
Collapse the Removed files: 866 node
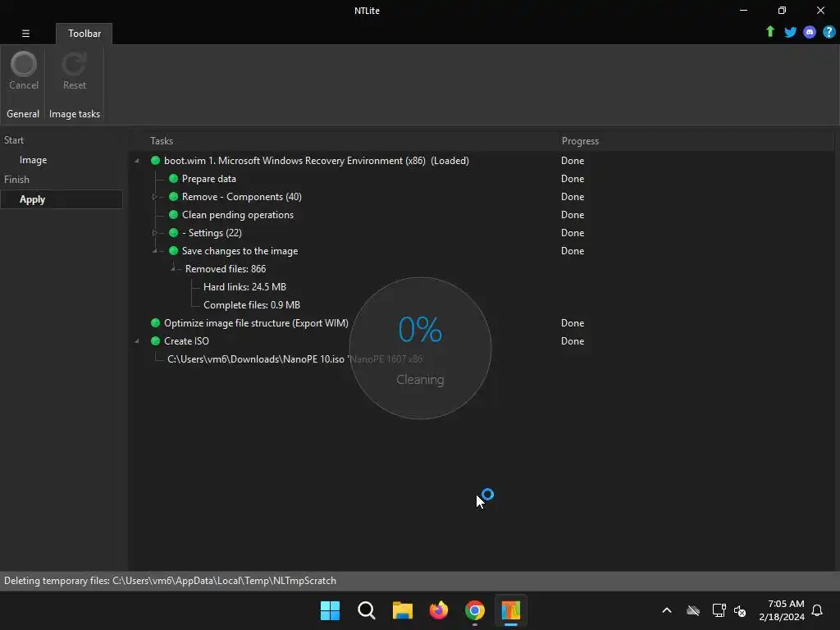click(x=173, y=269)
